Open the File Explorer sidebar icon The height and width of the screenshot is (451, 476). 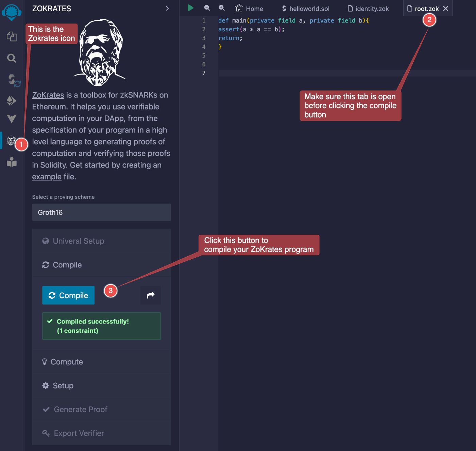[12, 36]
